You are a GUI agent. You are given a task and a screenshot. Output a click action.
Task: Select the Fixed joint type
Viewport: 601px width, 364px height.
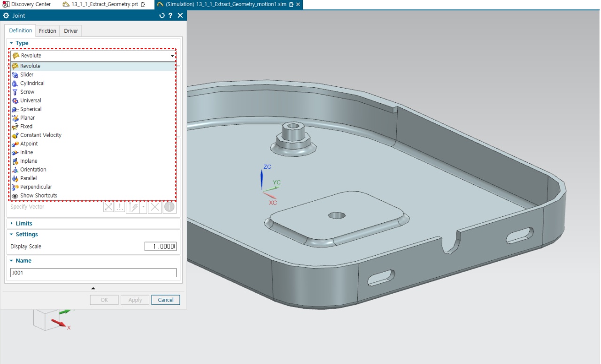coord(26,127)
